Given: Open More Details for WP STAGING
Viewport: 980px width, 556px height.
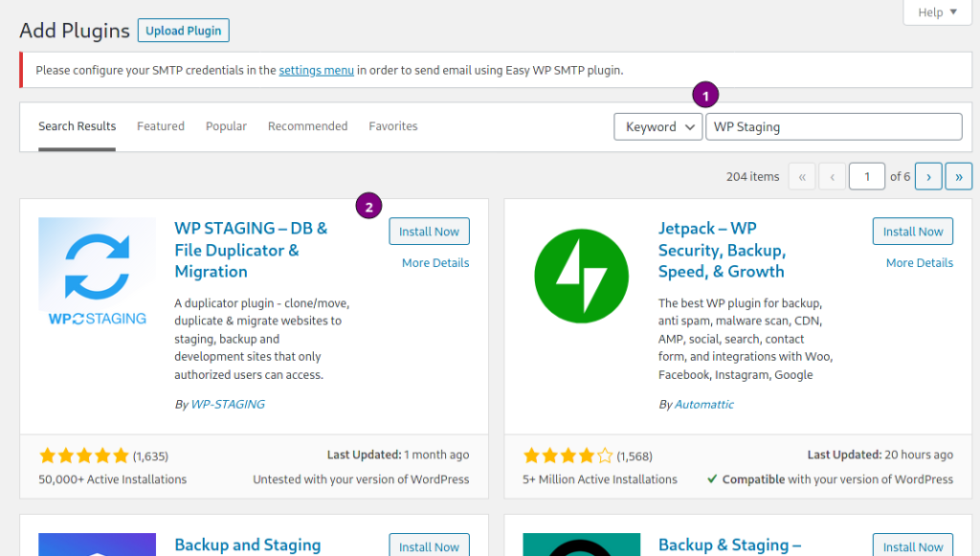Looking at the screenshot, I should [435, 263].
